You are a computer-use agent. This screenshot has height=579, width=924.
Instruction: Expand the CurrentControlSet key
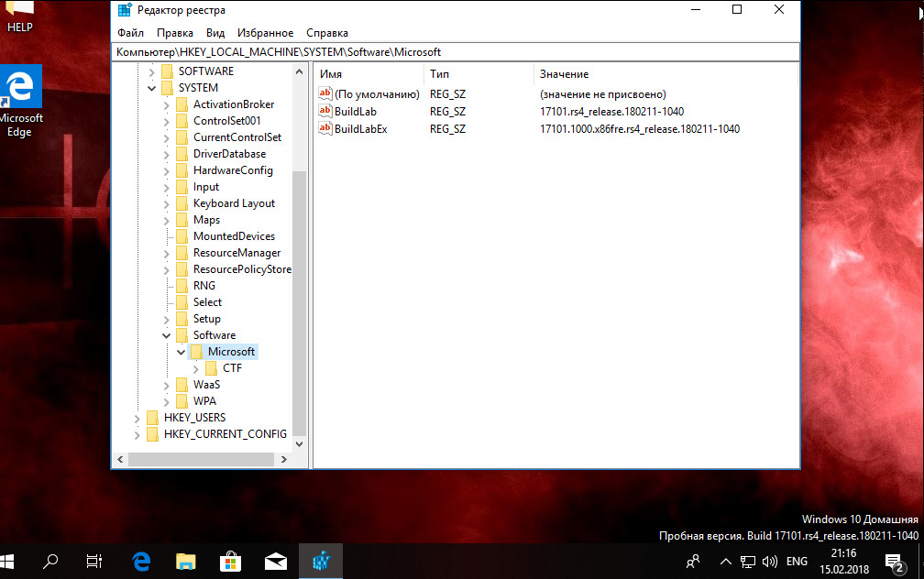(x=166, y=137)
